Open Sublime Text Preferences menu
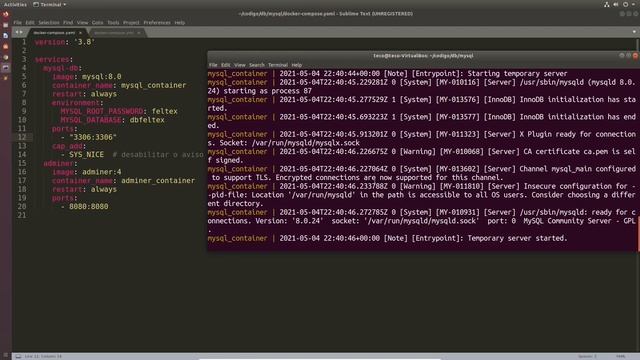The height and width of the screenshot is (360, 640). pos(157,22)
